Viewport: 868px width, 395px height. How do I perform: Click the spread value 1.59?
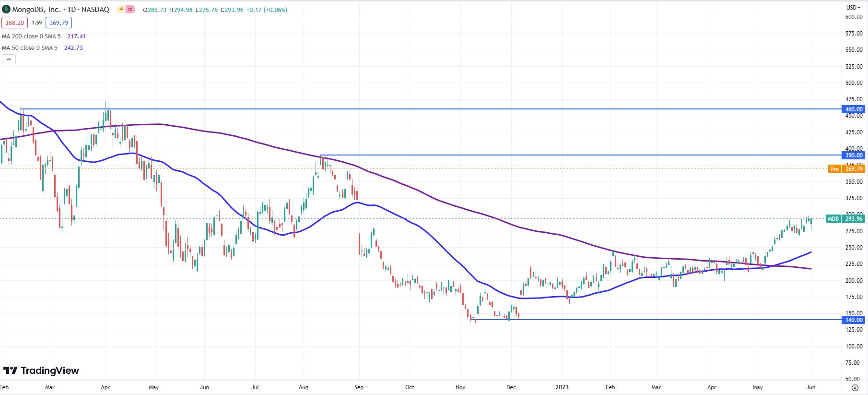(37, 23)
